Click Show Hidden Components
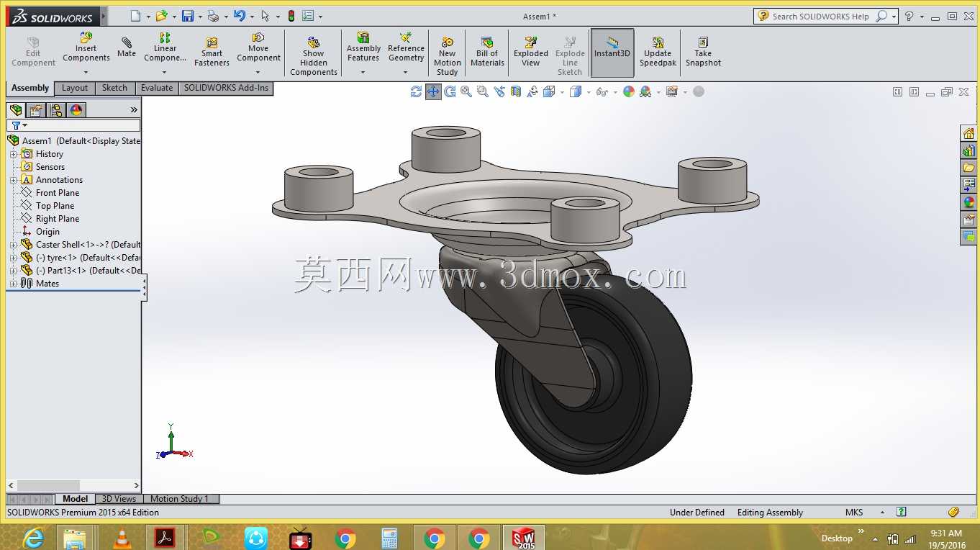The image size is (980, 550). pyautogui.click(x=314, y=56)
